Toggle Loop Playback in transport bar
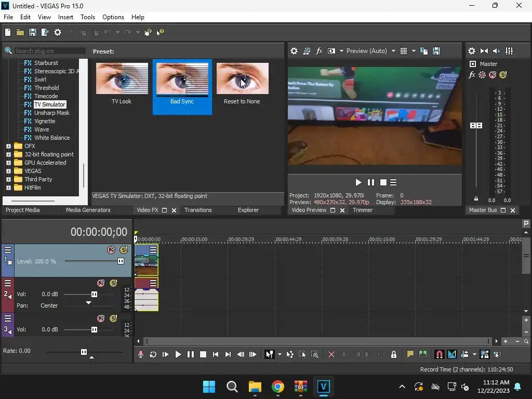532x399 pixels. pos(153,354)
